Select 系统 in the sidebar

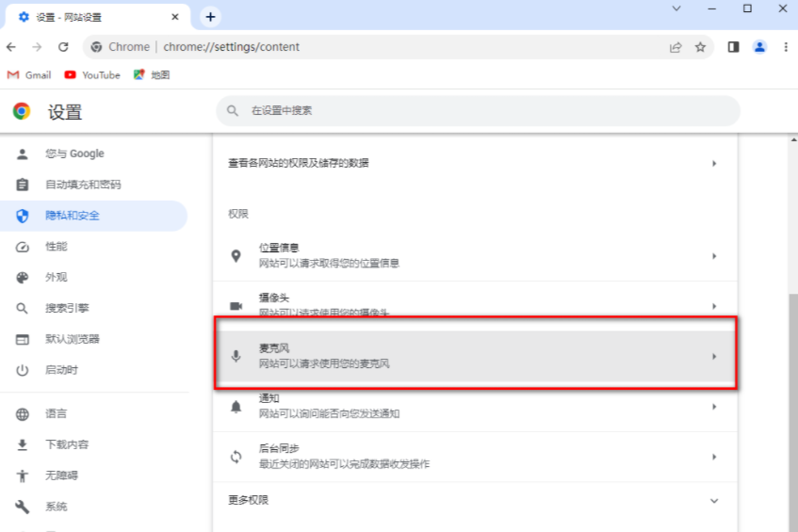[93, 507]
